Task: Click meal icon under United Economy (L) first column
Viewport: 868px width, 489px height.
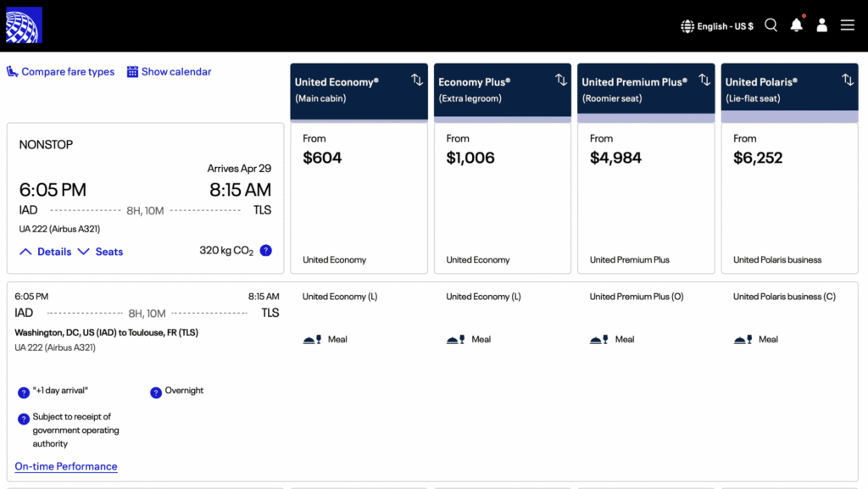Action: (312, 340)
